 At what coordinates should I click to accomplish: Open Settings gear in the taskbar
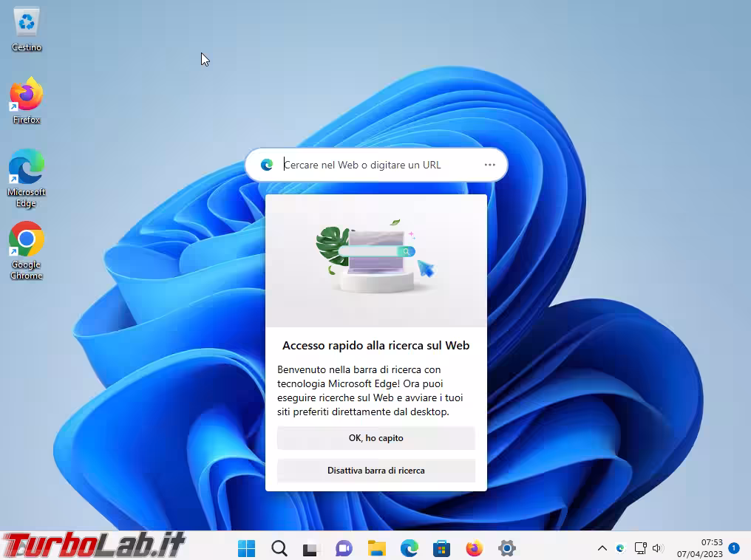506,548
